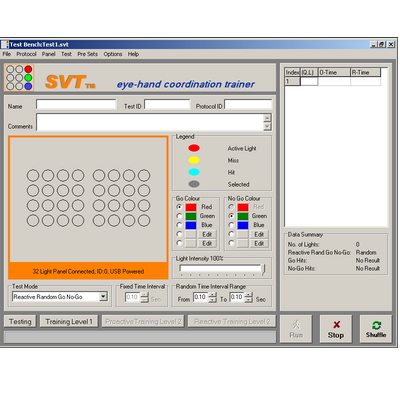The width and height of the screenshot is (400, 400).
Task: Click the cyan Hit legend indicator
Action: click(x=194, y=172)
